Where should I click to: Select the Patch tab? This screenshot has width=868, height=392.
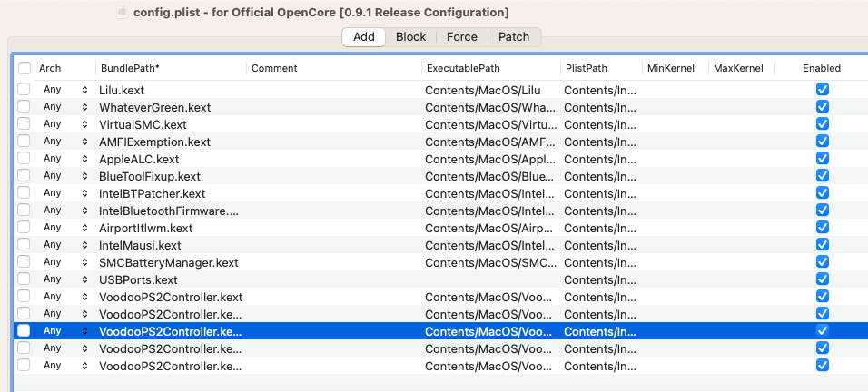[514, 37]
